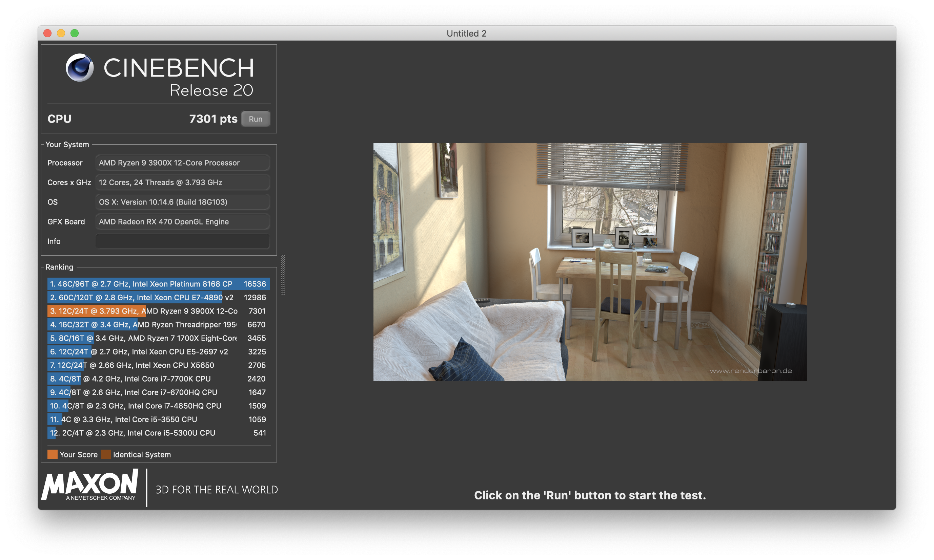Click the brown Identical System swatch
Image resolution: width=934 pixels, height=560 pixels.
[x=106, y=454]
